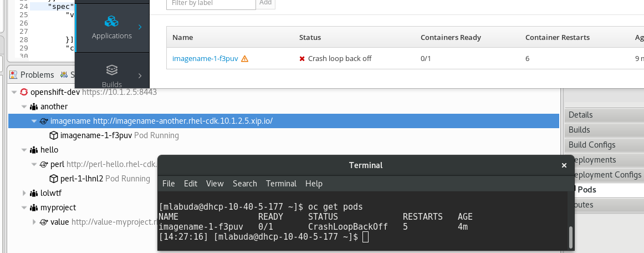
Task: Click the openshift-dev connection icon
Action: 24,92
